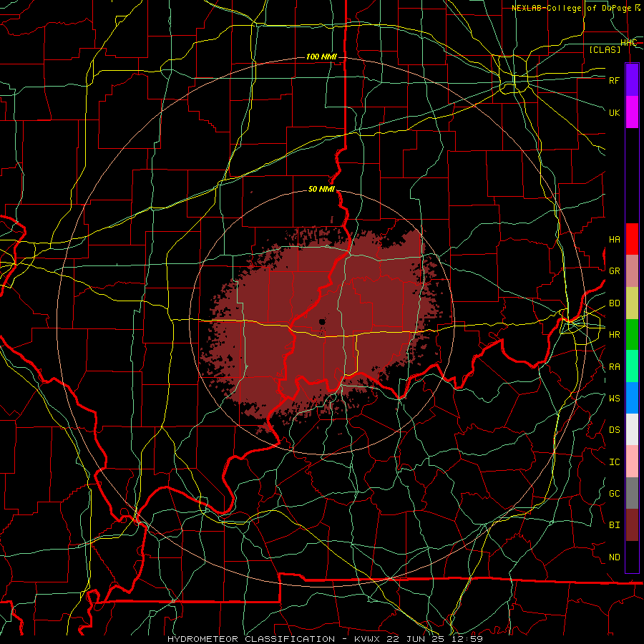The width and height of the screenshot is (644, 644).
Task: Select the yellow BD legend swatch
Action: point(632,303)
